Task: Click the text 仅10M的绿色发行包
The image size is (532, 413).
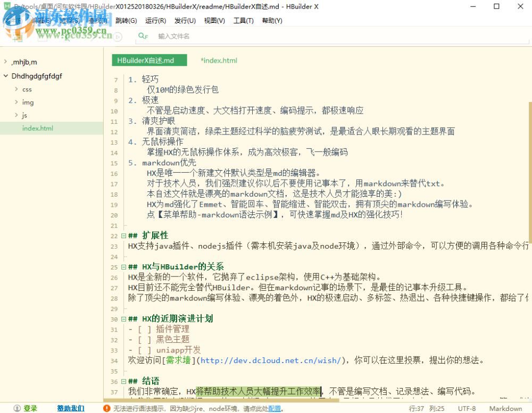Action: tap(182, 89)
